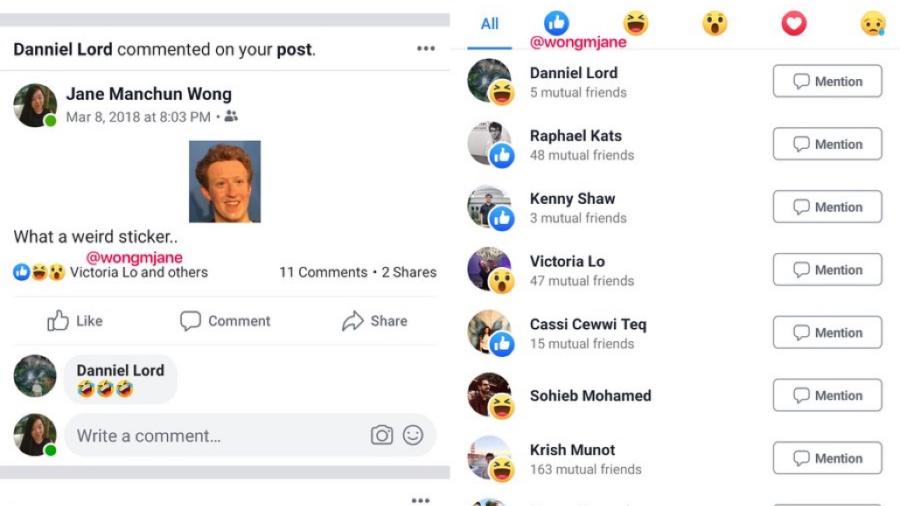The height and width of the screenshot is (506, 900).
Task: Filter reactions by the Haha emoji
Action: [x=635, y=23]
